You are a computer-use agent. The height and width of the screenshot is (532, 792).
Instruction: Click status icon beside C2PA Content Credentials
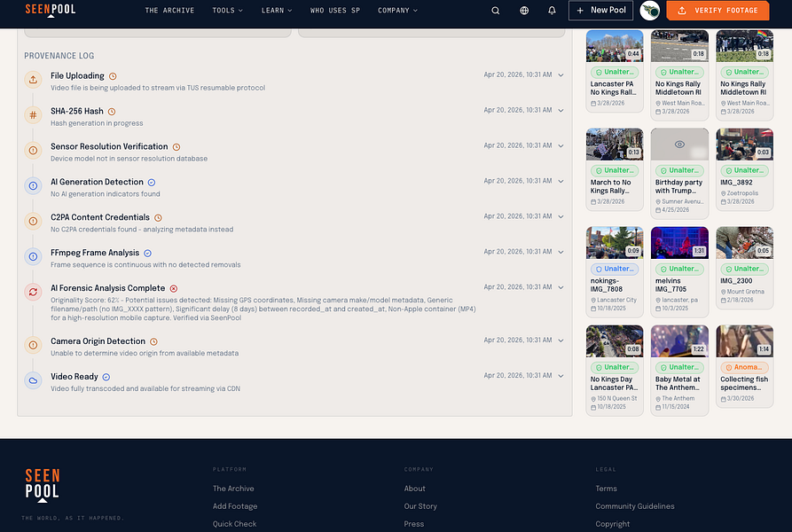[x=158, y=218]
